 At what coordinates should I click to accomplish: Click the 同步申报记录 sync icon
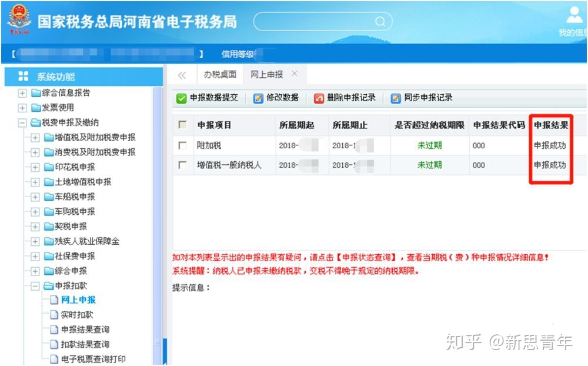coord(396,98)
